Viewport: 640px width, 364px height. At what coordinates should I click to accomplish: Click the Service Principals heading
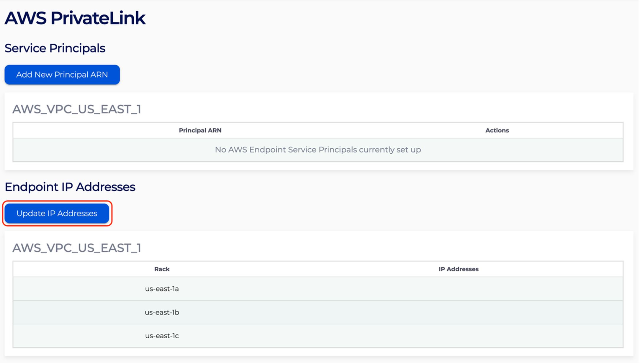[x=55, y=48]
